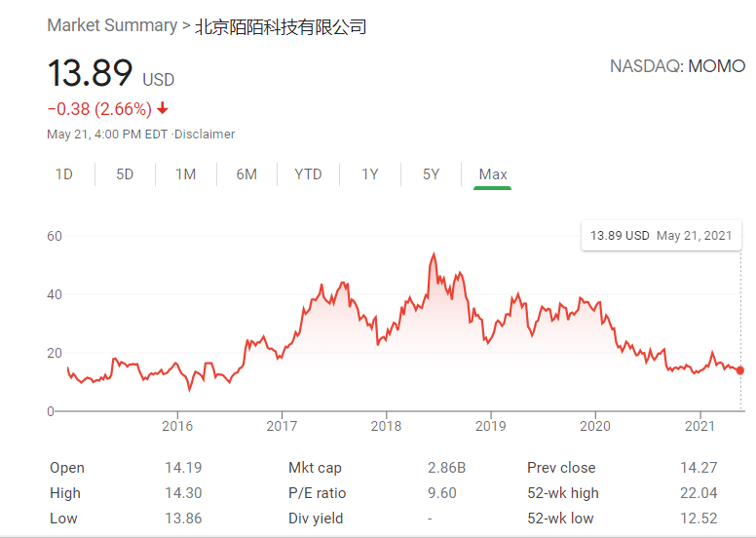The image size is (756, 538).
Task: Click the red dot at chart line end
Action: pos(740,370)
